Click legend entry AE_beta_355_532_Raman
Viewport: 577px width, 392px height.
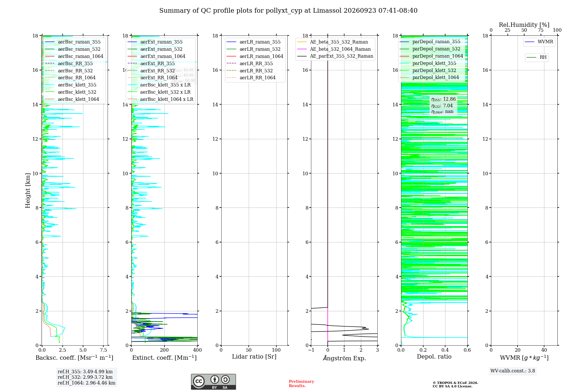coord(333,42)
